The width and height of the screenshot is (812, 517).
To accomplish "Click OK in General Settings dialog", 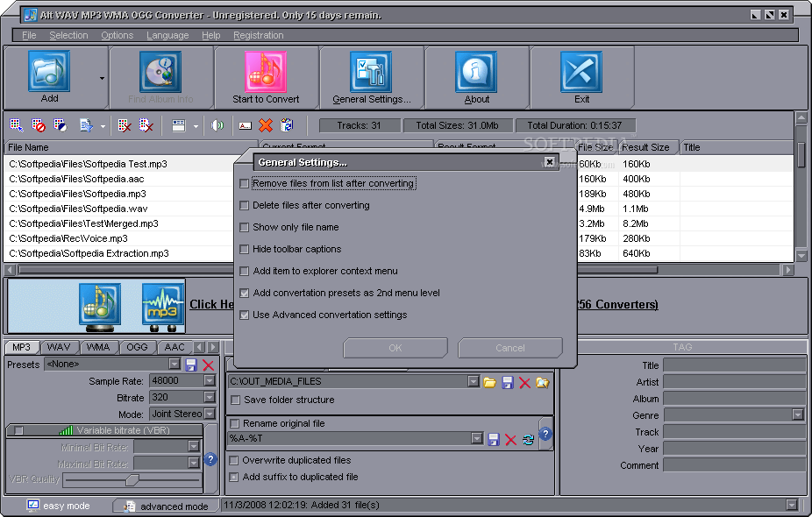I will tap(395, 348).
